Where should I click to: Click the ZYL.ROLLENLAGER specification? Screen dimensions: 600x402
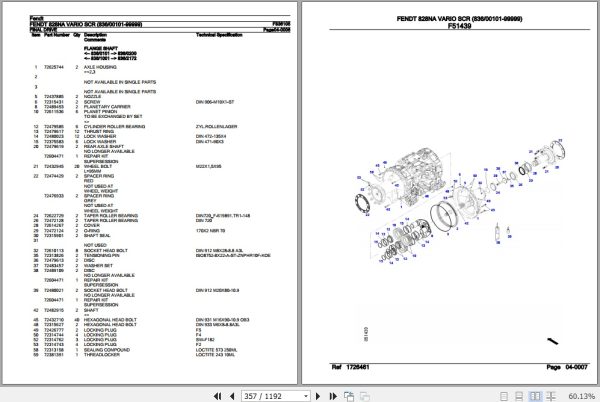click(x=216, y=127)
